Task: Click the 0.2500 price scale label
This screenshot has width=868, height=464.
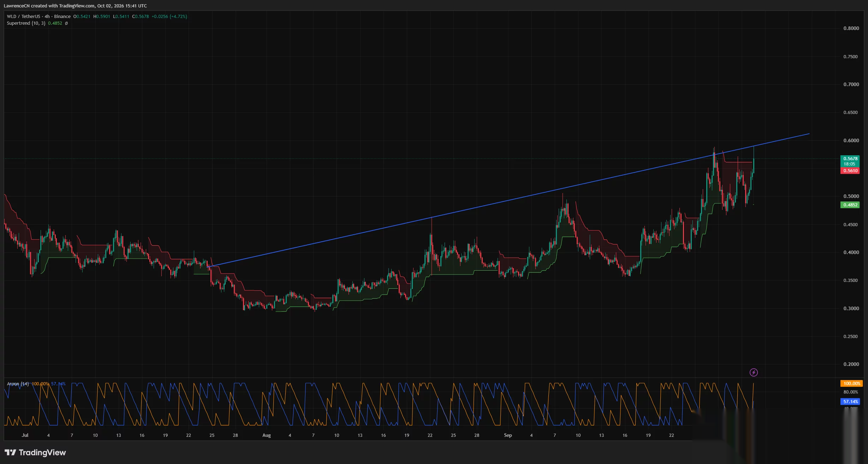Action: click(x=851, y=337)
